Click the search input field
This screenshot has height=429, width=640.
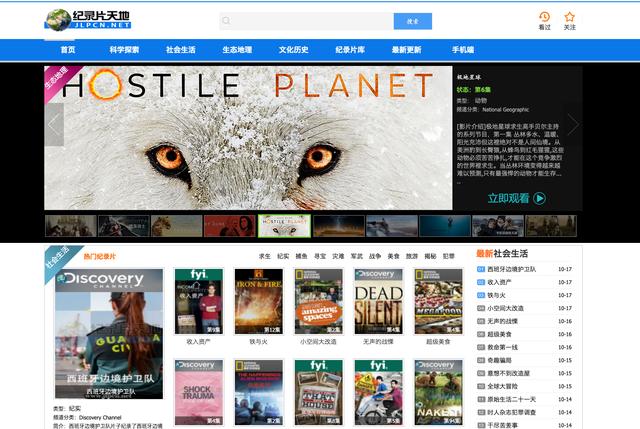pos(307,21)
